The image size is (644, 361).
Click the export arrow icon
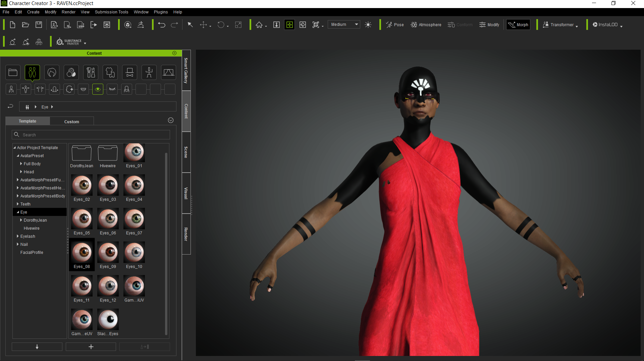(94, 25)
